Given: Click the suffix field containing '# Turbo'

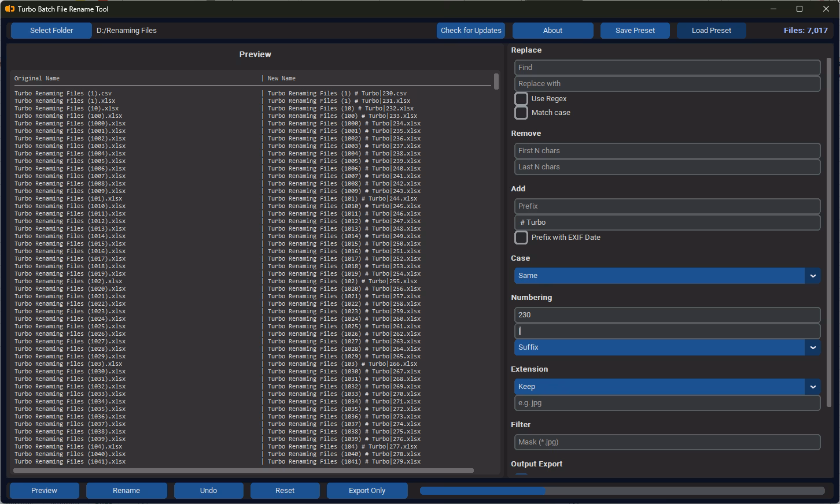Looking at the screenshot, I should 667,223.
